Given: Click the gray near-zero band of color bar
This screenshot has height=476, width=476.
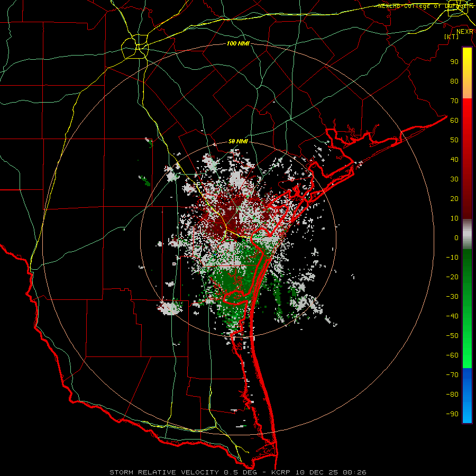Looking at the screenshot, I should coord(467,234).
